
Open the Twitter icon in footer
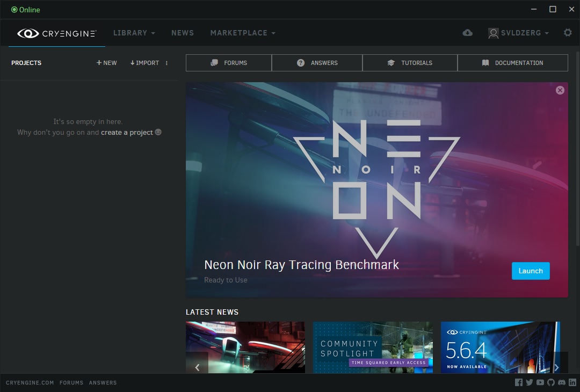click(530, 382)
